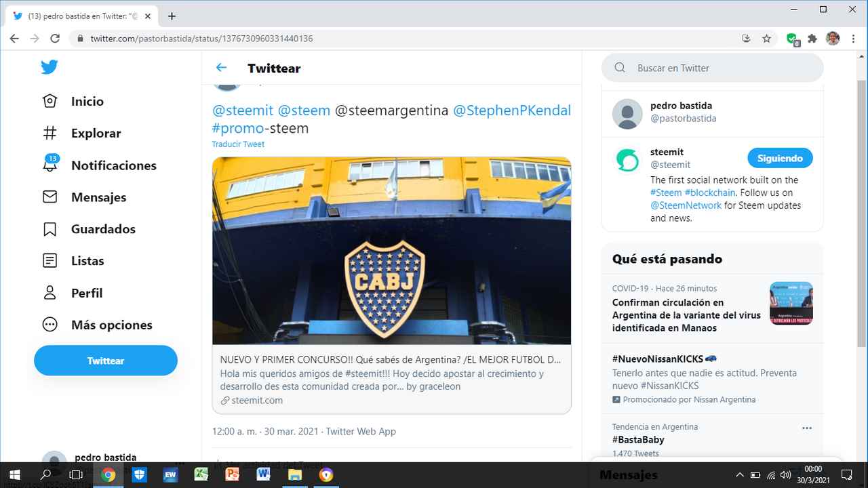868x488 pixels.
Task: Open the Perfil person icon
Action: click(50, 293)
